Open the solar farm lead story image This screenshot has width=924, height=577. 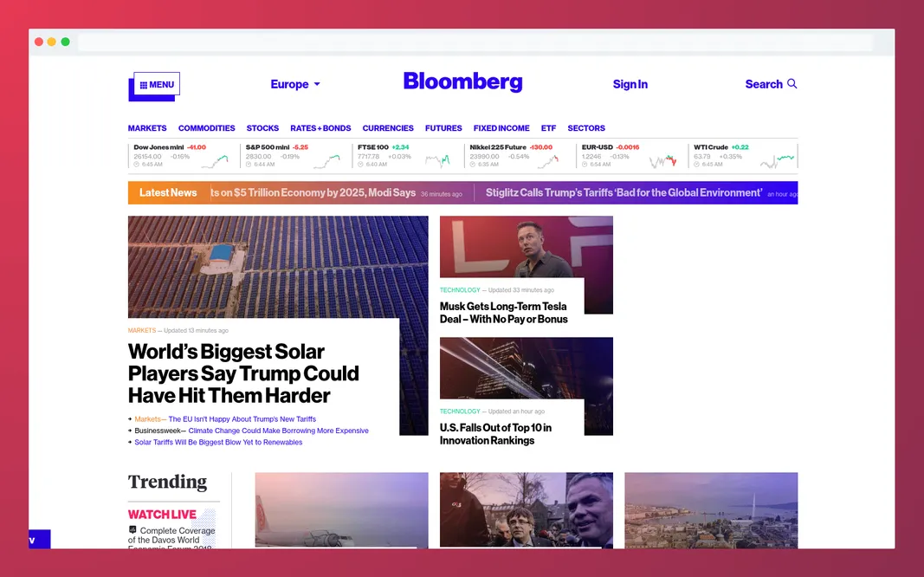(278, 267)
